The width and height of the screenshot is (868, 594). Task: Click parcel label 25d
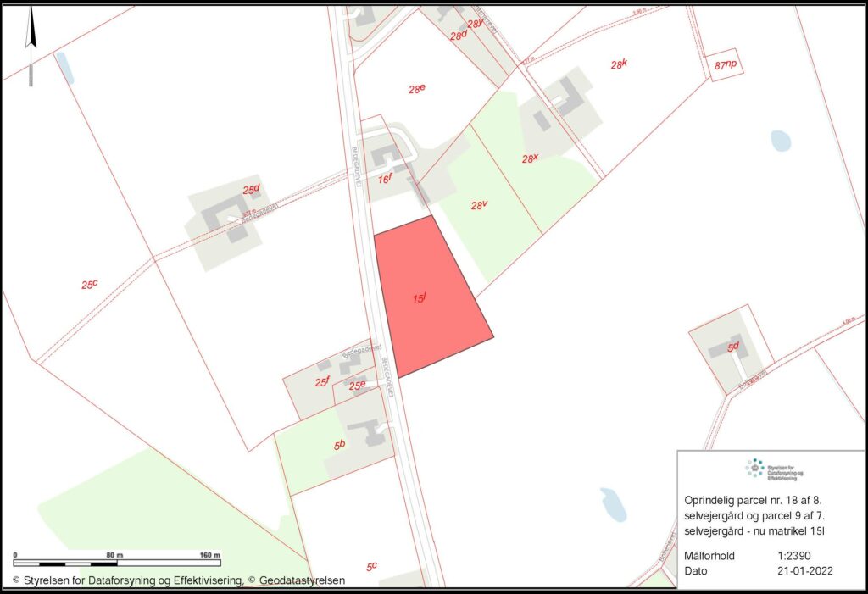coord(251,190)
